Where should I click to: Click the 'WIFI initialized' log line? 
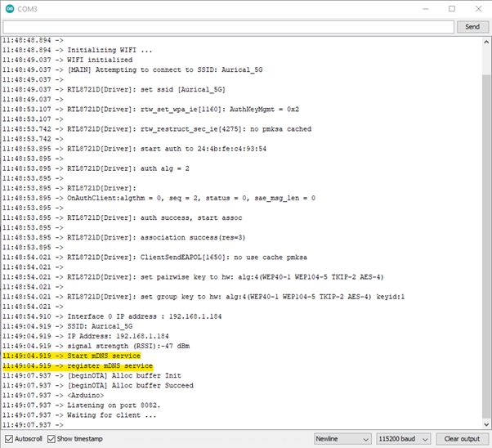(68, 60)
